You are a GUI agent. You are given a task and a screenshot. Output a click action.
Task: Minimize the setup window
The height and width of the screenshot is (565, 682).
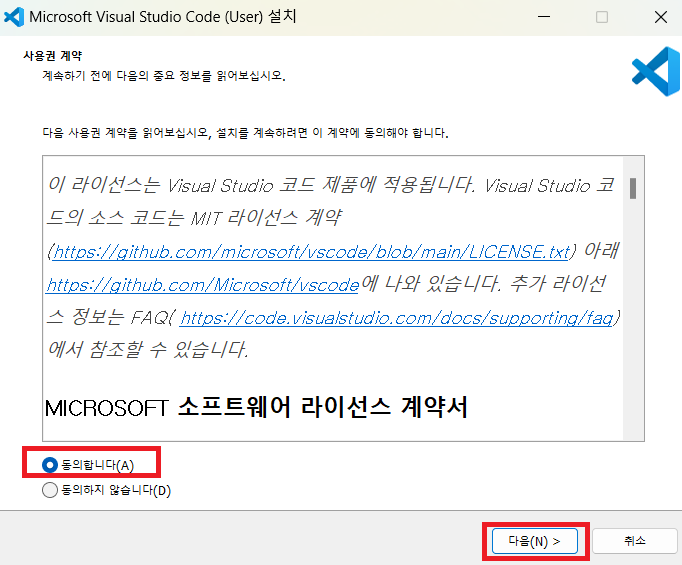pos(544,17)
